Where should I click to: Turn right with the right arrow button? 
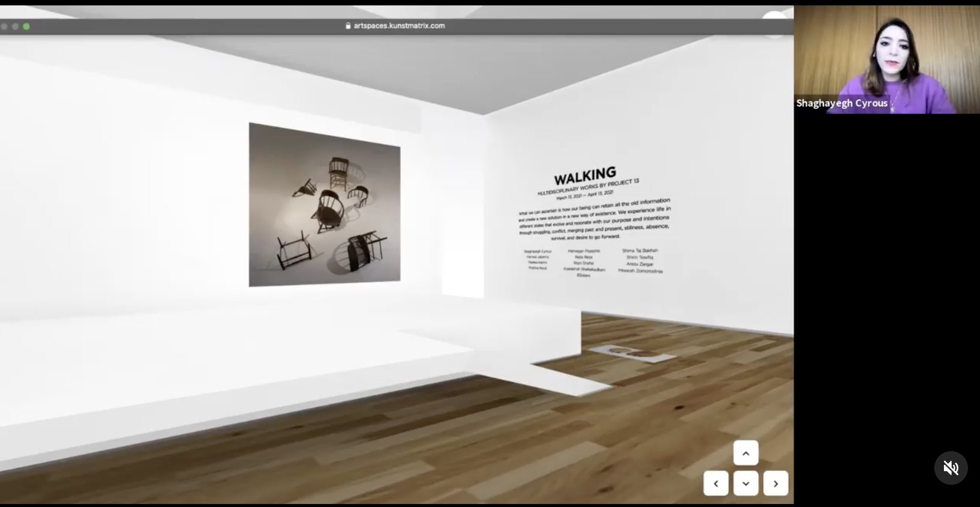pyautogui.click(x=776, y=483)
